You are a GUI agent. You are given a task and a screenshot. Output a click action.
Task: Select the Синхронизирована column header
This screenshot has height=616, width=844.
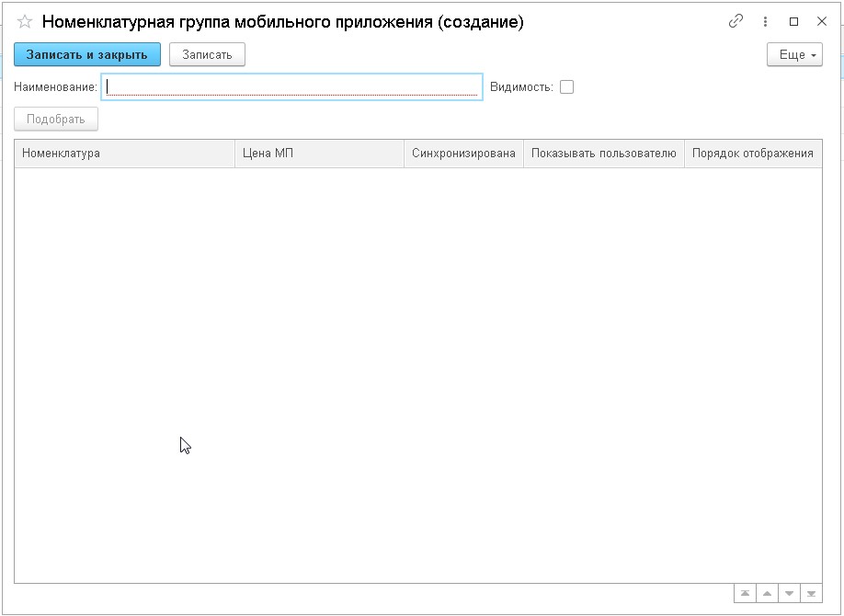click(463, 154)
